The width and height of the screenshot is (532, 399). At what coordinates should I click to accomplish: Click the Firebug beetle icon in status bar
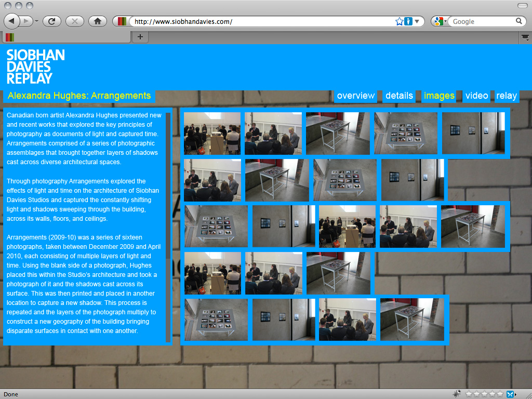tap(457, 394)
